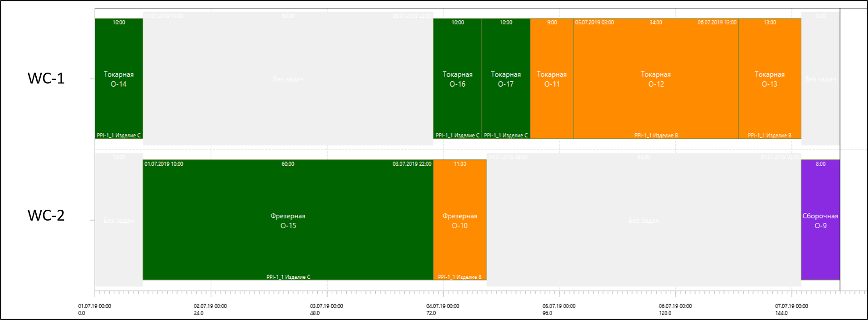Screen dimensions: 868x320
Task: Select the Фрезерная O-10 orange block
Action: (x=460, y=220)
